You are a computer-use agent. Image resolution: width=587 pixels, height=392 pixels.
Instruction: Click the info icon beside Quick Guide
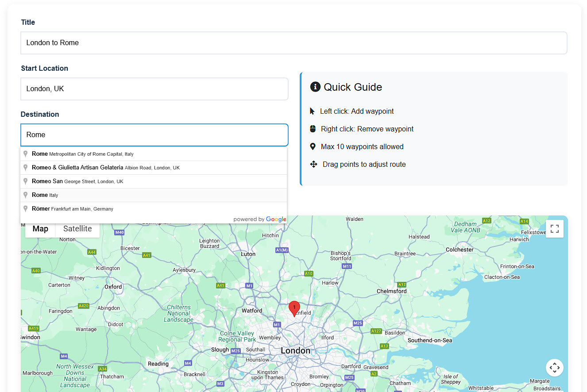(x=315, y=87)
